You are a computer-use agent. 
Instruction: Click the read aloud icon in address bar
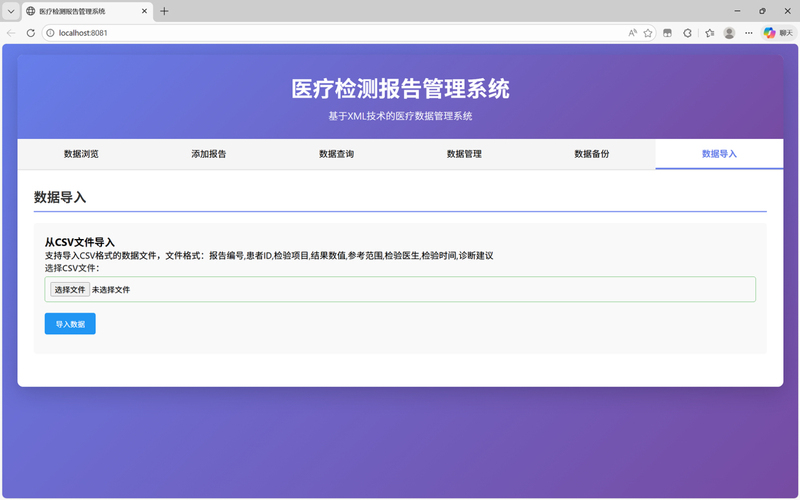pyautogui.click(x=632, y=33)
